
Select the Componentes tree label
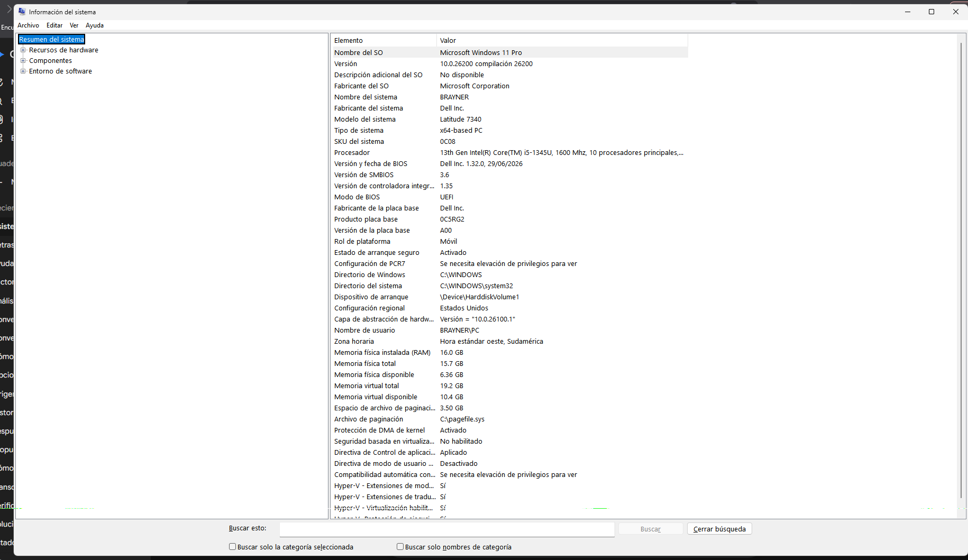pyautogui.click(x=50, y=61)
